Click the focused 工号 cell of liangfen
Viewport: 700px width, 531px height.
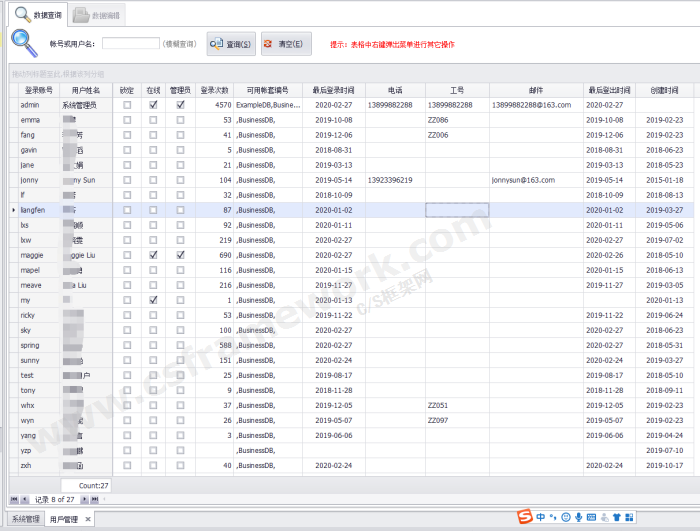(457, 210)
